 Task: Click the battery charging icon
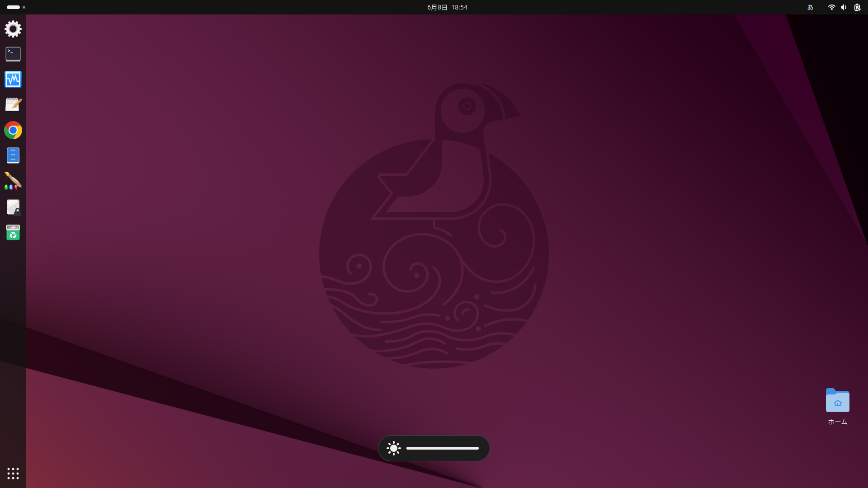pyautogui.click(x=857, y=7)
